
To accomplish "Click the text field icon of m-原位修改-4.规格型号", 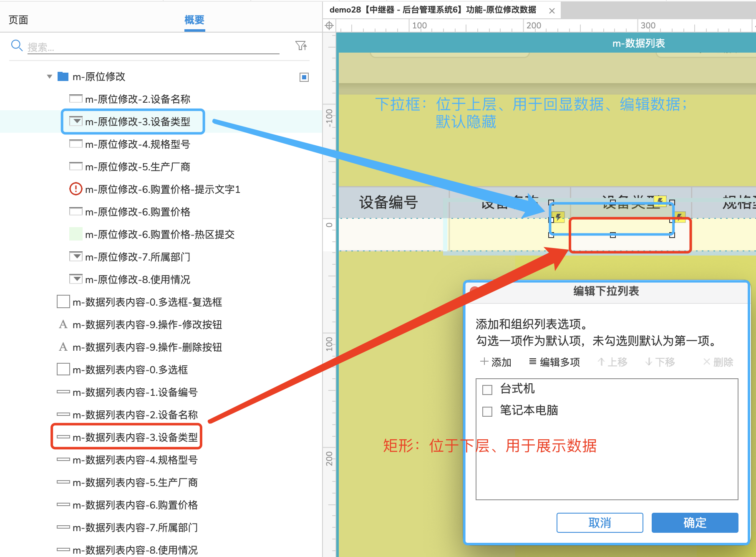I will (x=76, y=144).
